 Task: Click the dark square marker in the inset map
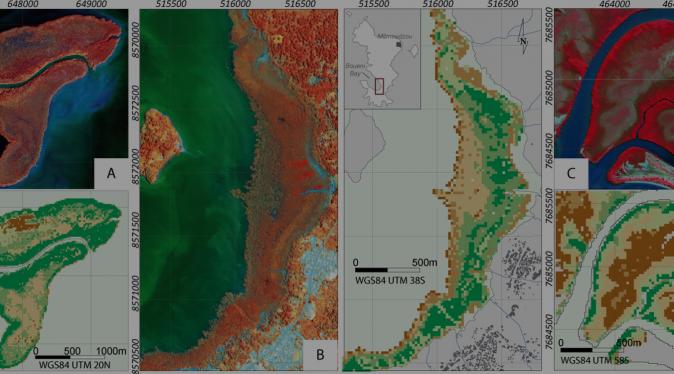point(399,44)
